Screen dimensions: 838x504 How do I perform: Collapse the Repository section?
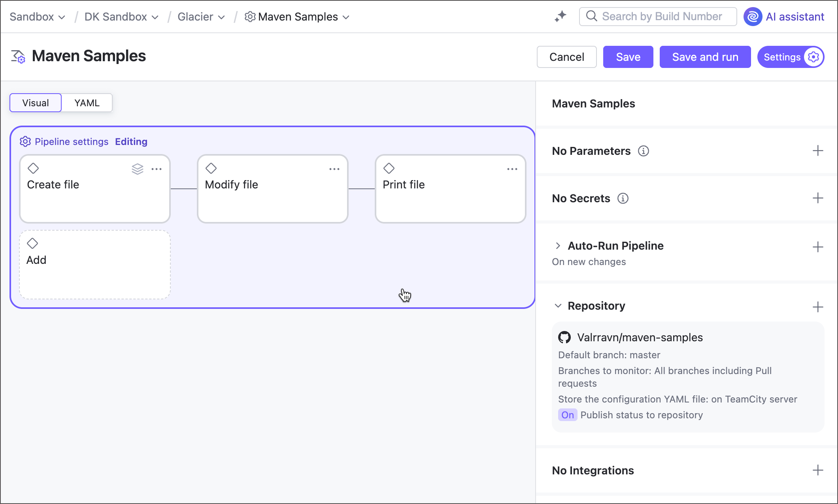click(x=558, y=305)
